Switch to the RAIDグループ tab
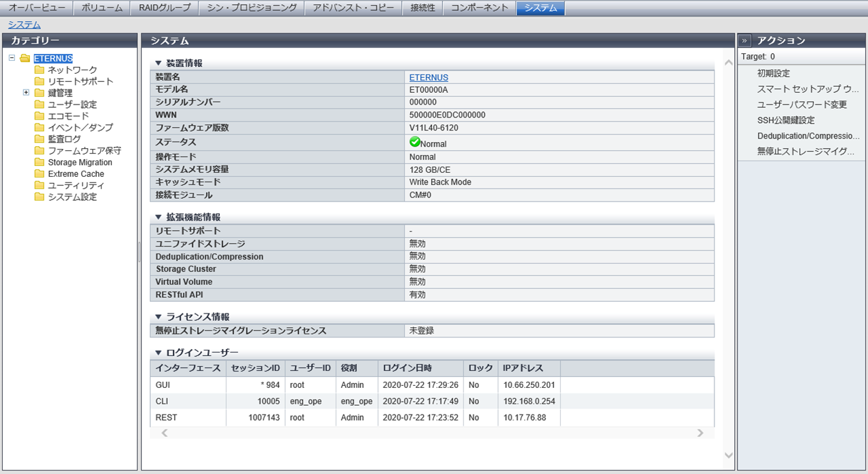868x474 pixels. (x=163, y=8)
